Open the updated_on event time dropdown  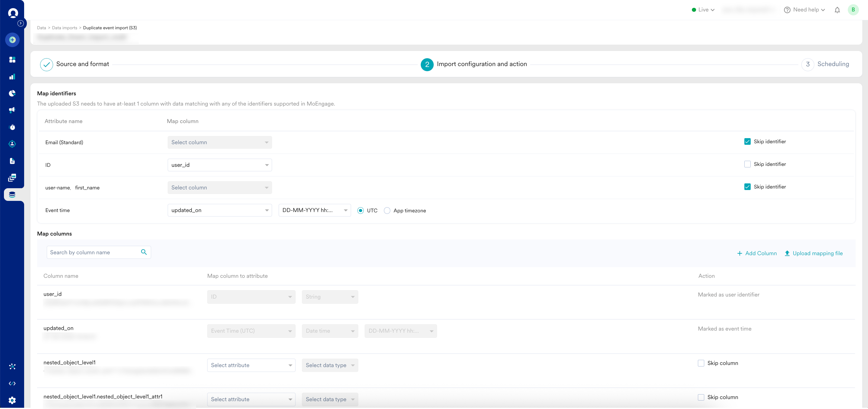click(x=219, y=210)
